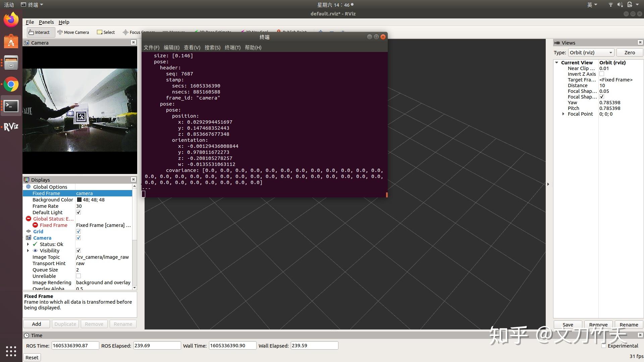Open the view Type dropdown

pyautogui.click(x=591, y=53)
